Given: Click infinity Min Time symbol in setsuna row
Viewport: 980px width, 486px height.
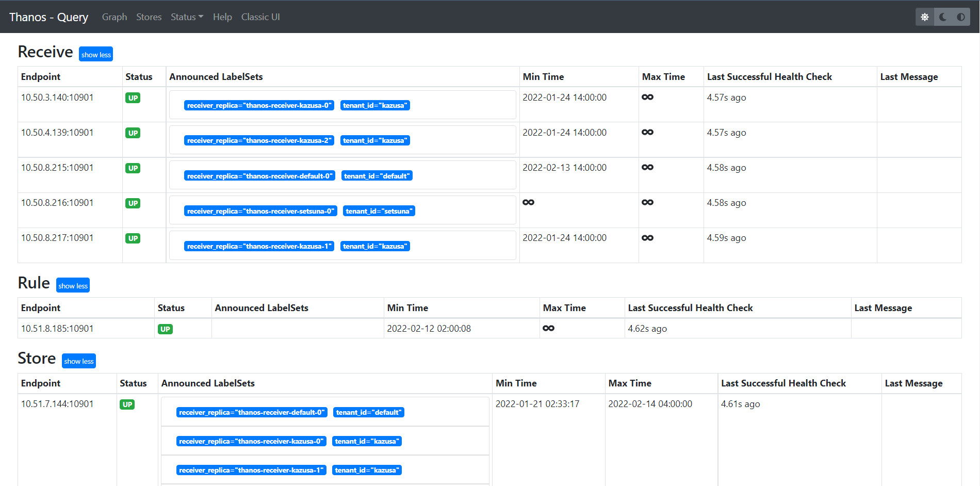Looking at the screenshot, I should point(528,202).
